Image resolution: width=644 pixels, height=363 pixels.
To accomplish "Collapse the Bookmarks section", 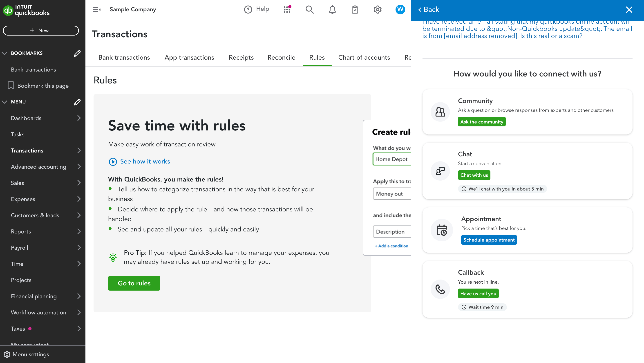I will (x=4, y=53).
